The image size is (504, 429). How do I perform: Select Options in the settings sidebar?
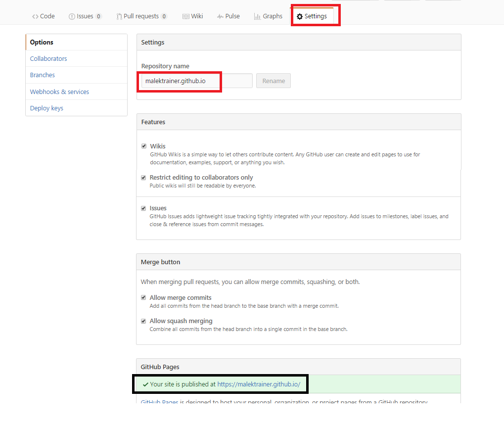77,42
